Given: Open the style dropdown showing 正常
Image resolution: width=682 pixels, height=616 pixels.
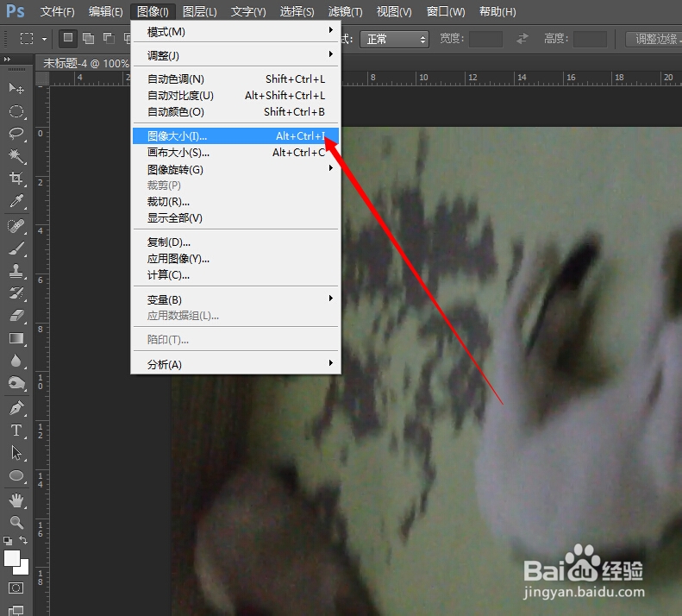Looking at the screenshot, I should point(394,39).
